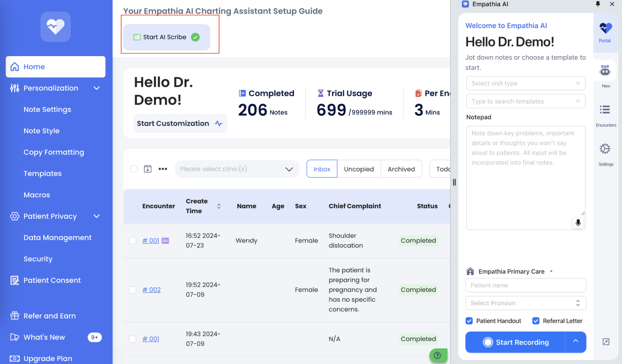This screenshot has width=622, height=364.
Task: Click the Empathia heart logo in sidebar
Action: [x=56, y=27]
